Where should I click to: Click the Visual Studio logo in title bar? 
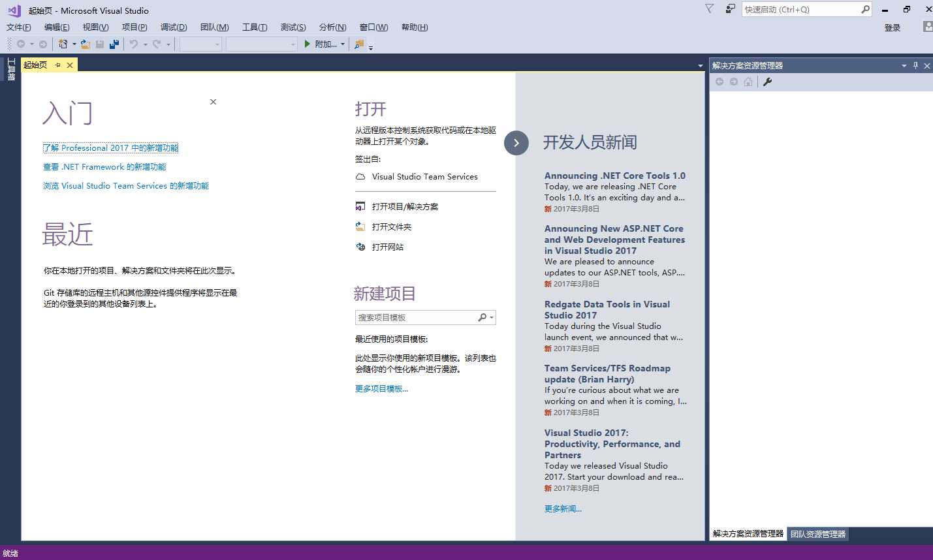14,10
